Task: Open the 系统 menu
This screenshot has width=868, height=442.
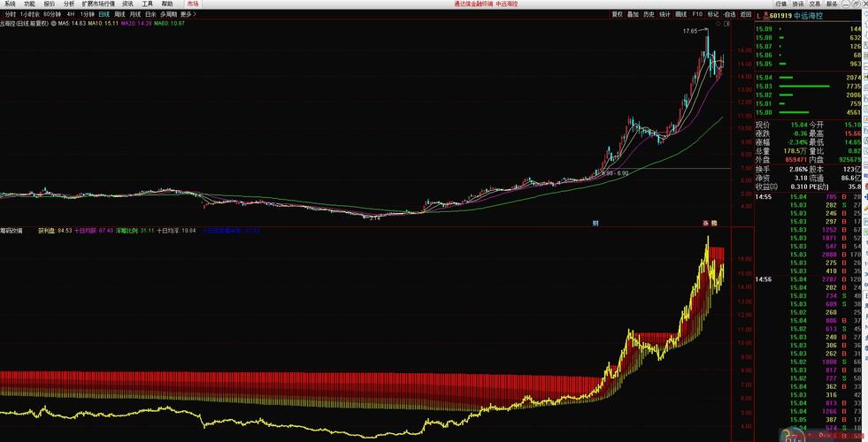Action: pyautogui.click(x=10, y=4)
